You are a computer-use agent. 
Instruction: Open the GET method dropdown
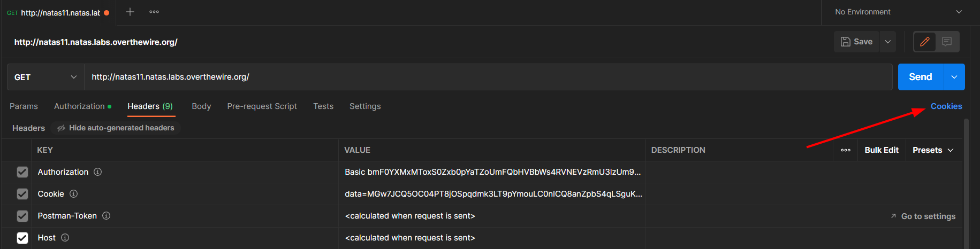[x=45, y=77]
